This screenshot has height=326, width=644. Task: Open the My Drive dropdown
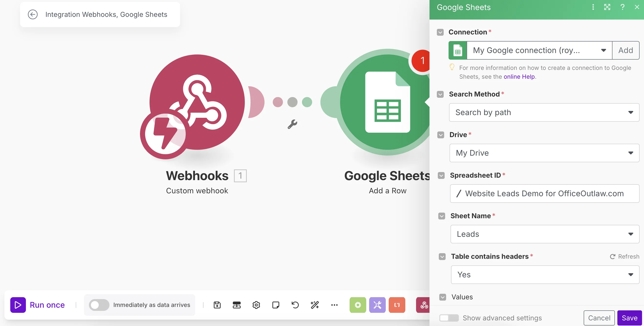click(x=544, y=153)
